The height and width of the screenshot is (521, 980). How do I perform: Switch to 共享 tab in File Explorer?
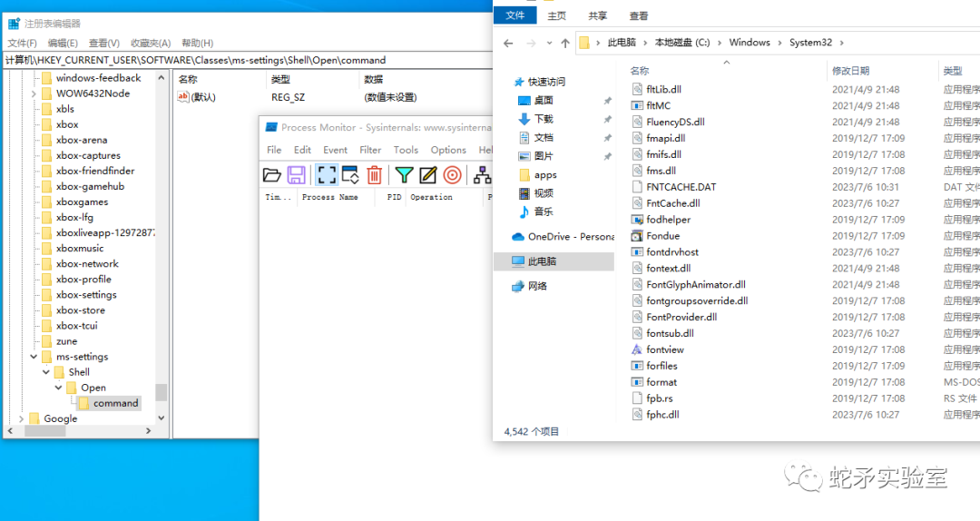[x=597, y=16]
